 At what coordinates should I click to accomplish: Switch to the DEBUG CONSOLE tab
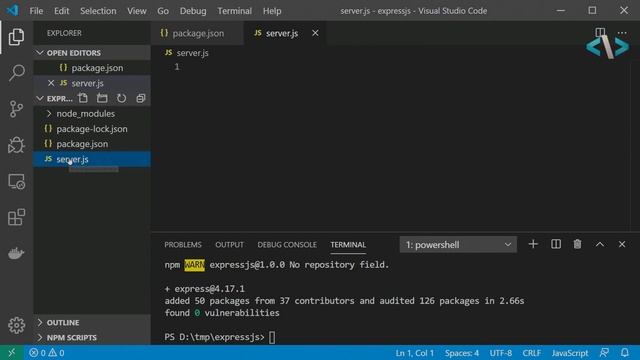tap(287, 244)
